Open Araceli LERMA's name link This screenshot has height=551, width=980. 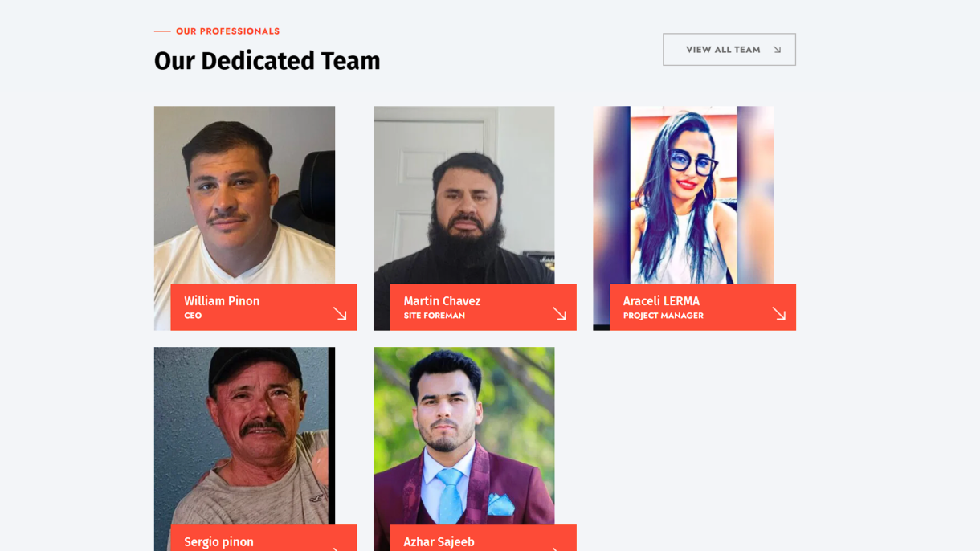coord(661,301)
